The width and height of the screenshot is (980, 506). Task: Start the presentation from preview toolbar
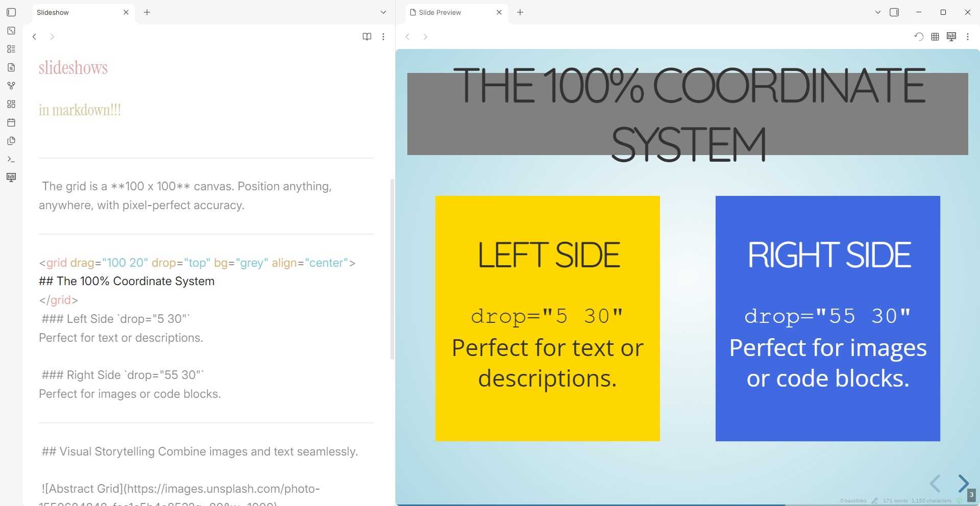click(951, 37)
